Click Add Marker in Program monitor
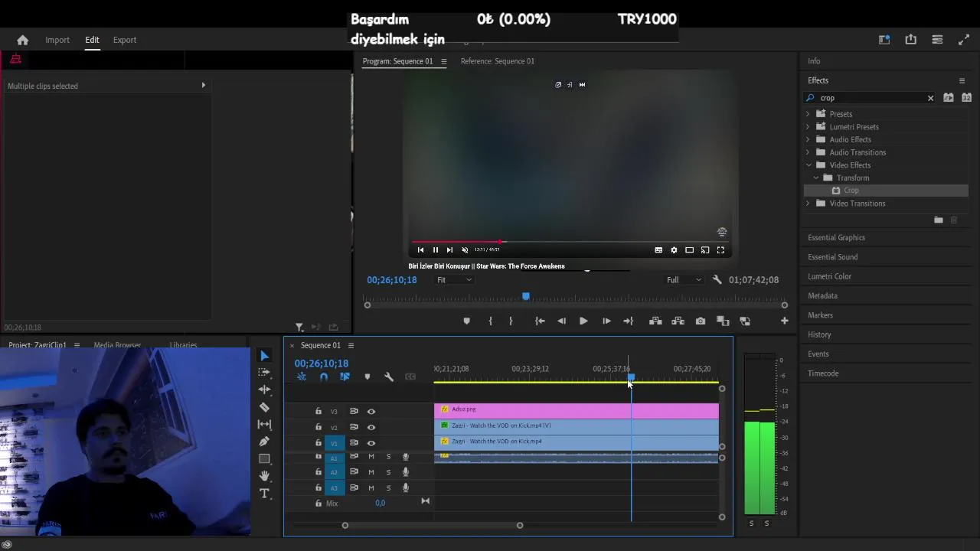Screen dimensions: 980x551 [467, 321]
